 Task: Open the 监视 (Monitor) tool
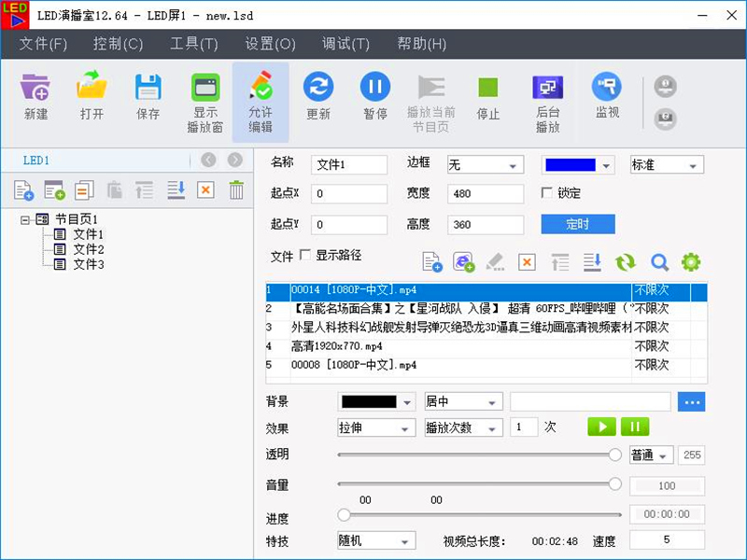608,93
